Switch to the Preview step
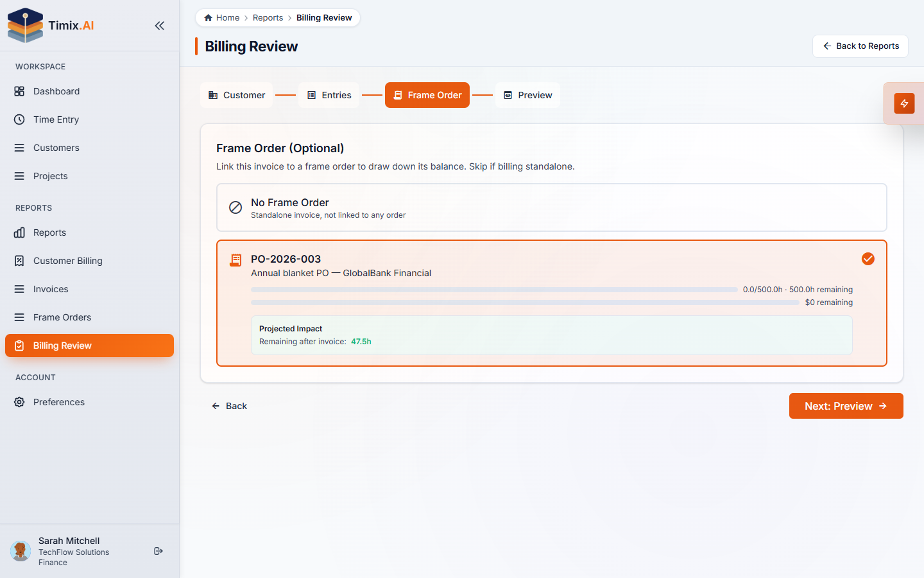The width and height of the screenshot is (924, 578). (527, 95)
